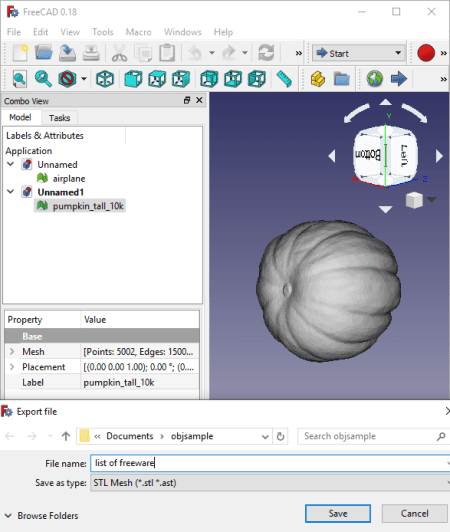Viewport: 450px width, 532px height.
Task: Float the Combo View panel
Action: tap(187, 100)
